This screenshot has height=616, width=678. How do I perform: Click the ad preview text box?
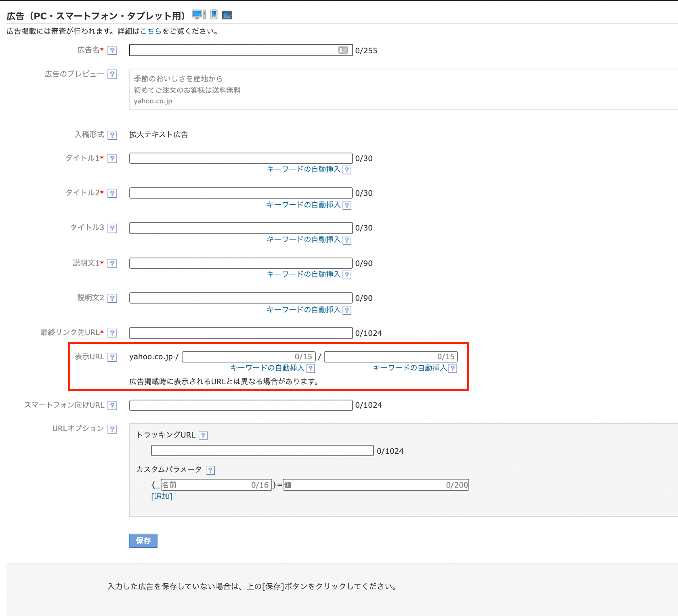coord(403,89)
